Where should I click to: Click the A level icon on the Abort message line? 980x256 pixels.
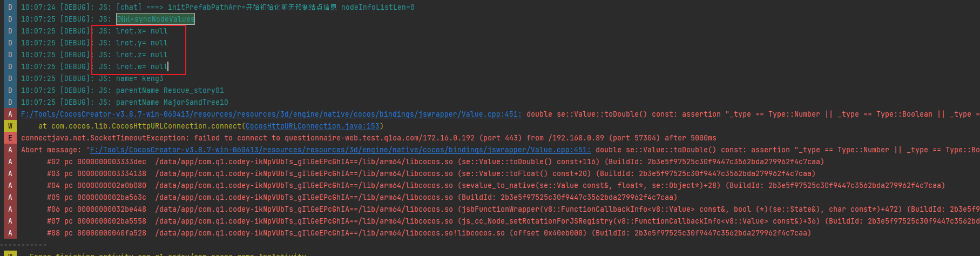pos(10,150)
